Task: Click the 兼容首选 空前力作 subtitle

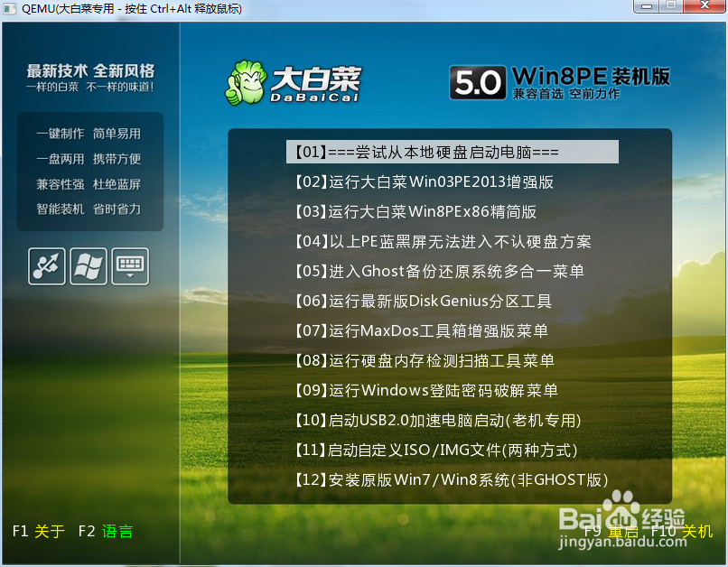Action: pyautogui.click(x=566, y=94)
